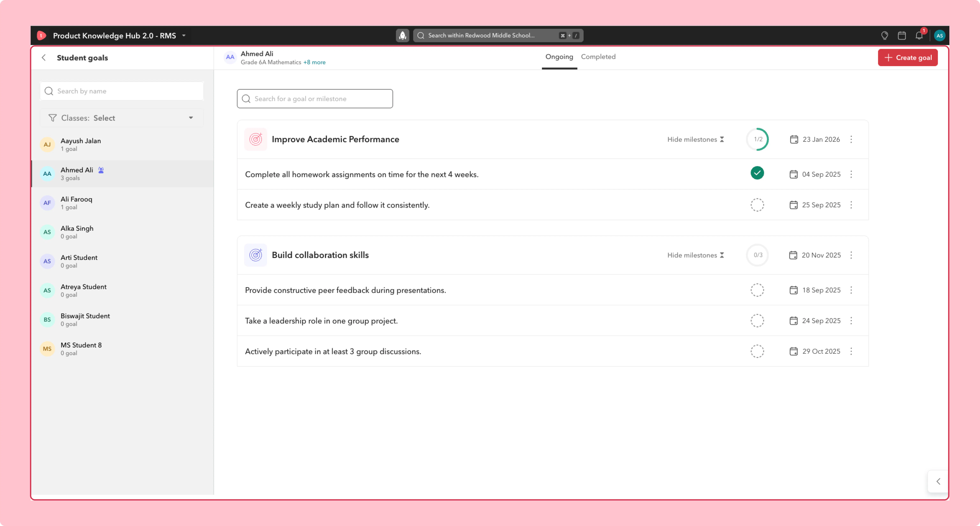Click the AA avatar in the student header

pos(230,57)
